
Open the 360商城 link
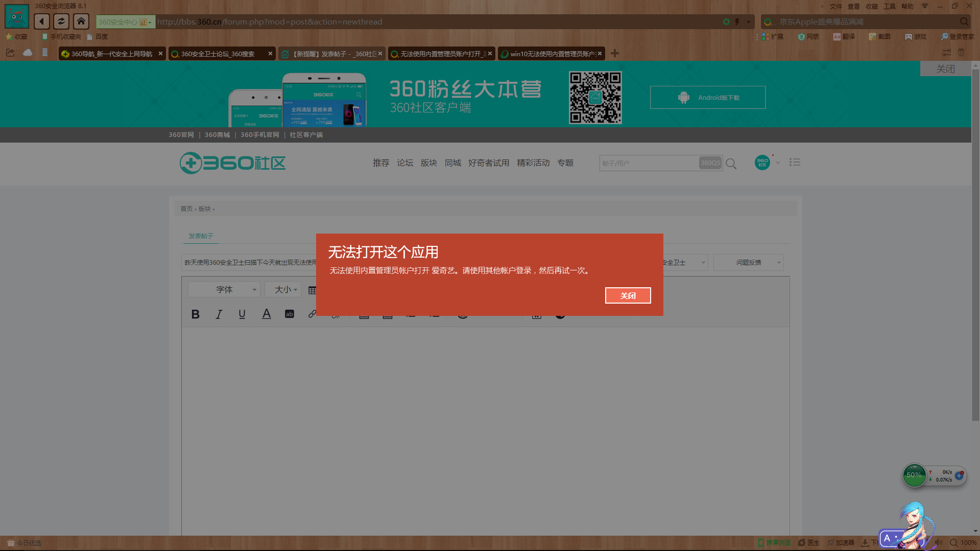click(x=217, y=135)
